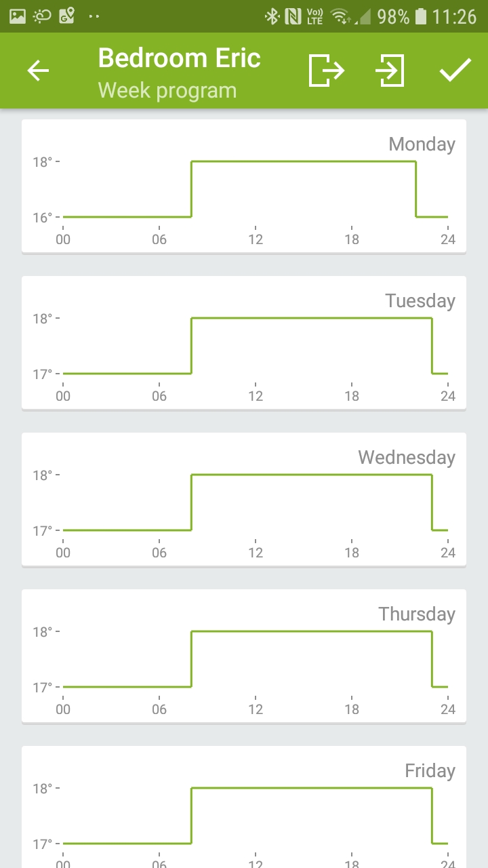This screenshot has height=868, width=488.
Task: Tap the back arrow icon
Action: (39, 71)
